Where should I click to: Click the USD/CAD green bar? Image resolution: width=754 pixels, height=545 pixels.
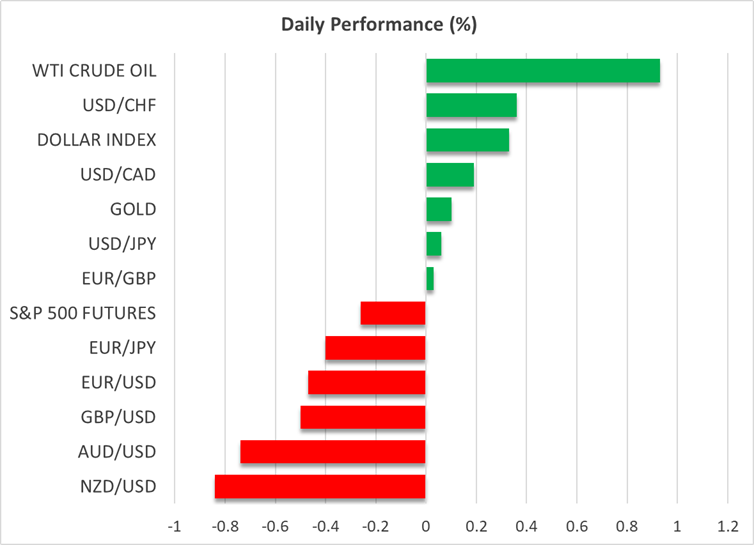[x=449, y=175]
